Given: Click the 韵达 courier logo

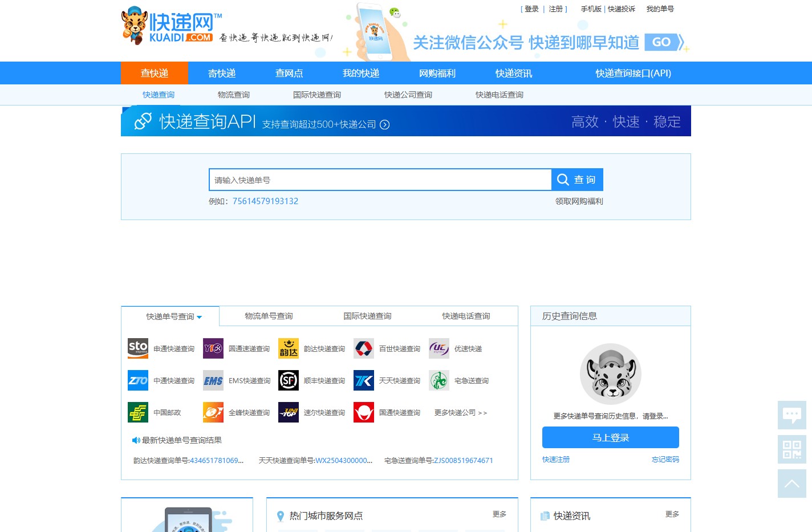Looking at the screenshot, I should [x=289, y=348].
